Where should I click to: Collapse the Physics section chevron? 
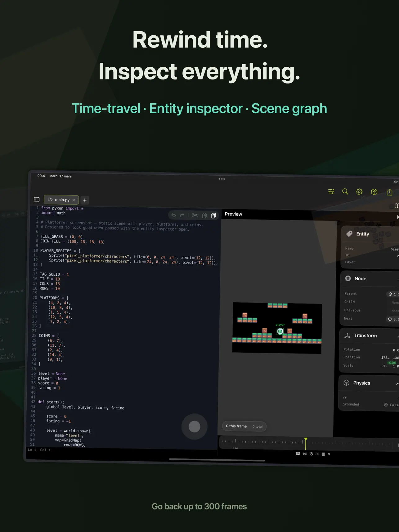coord(397,384)
